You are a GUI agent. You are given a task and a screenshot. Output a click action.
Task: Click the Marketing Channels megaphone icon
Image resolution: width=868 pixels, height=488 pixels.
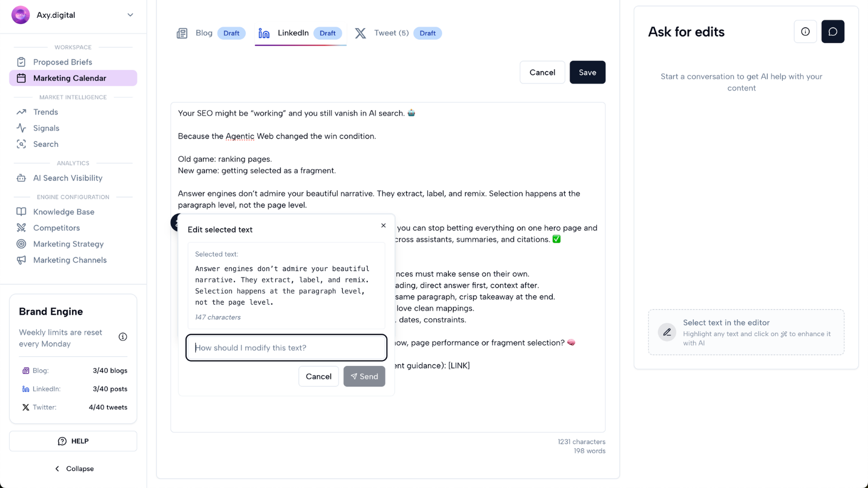coord(21,260)
